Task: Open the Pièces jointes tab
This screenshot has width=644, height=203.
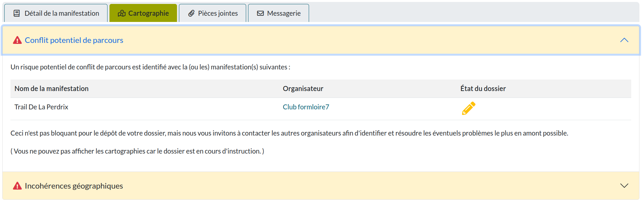Action: 218,13
